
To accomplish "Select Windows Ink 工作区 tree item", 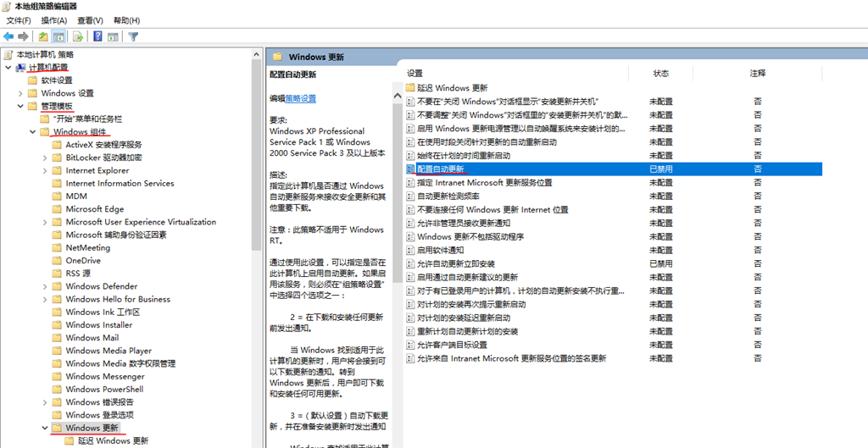I will pos(103,312).
